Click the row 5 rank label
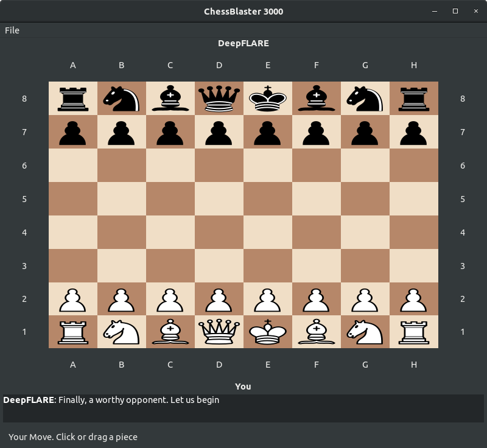487x448 pixels. coord(24,198)
